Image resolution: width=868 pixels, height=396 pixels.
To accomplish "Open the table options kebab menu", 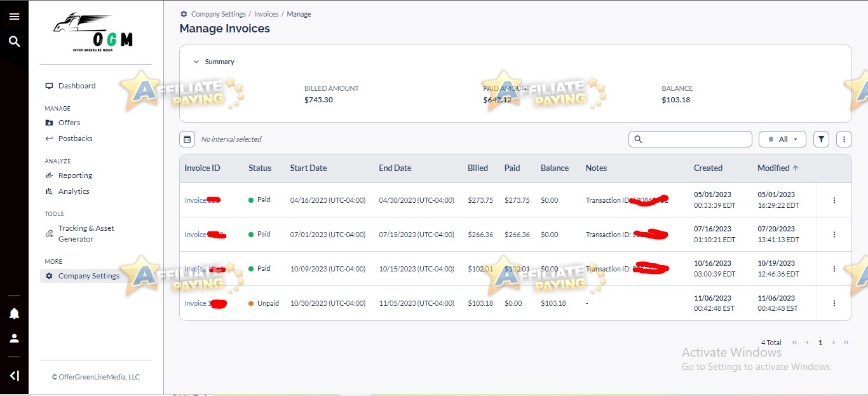I will point(844,139).
